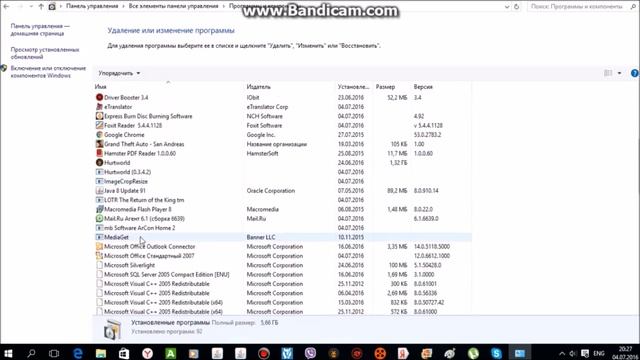Viewport: 640px width, 360px height.
Task: Select the Grand Theft Auto San Andreas icon
Action: pos(99,144)
